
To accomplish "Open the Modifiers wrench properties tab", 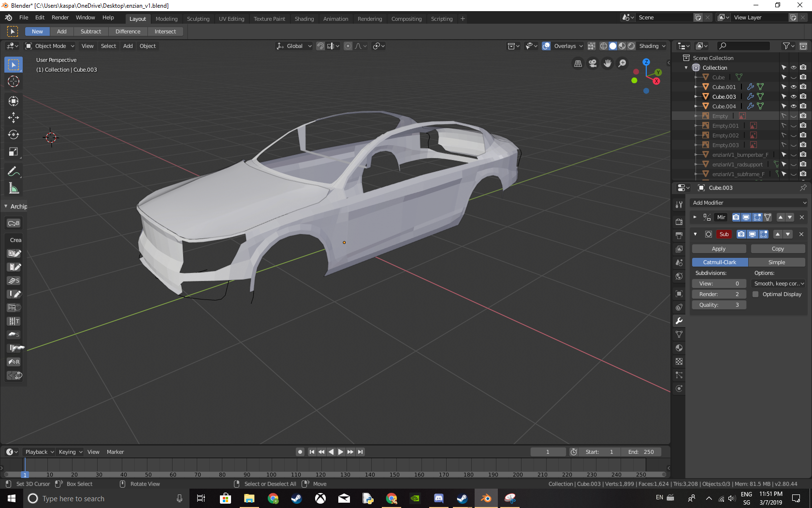I will click(679, 321).
